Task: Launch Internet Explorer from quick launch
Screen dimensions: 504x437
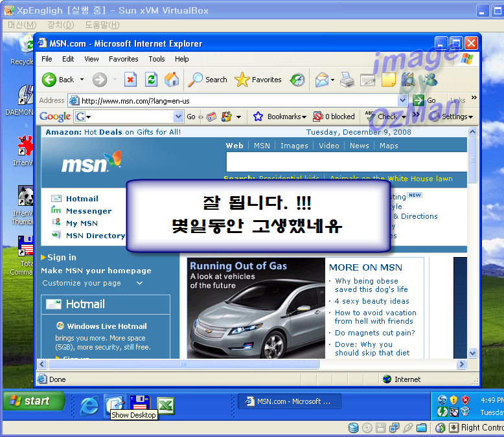Action: (x=89, y=405)
